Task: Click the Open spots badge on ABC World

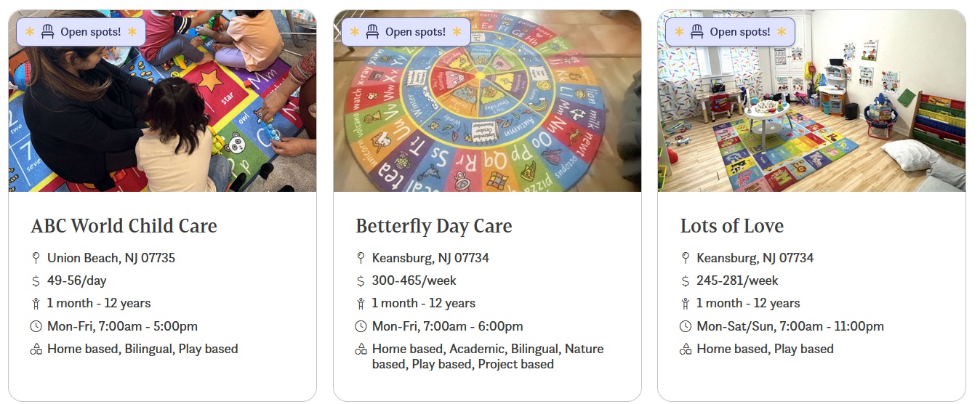Action: pyautogui.click(x=81, y=32)
